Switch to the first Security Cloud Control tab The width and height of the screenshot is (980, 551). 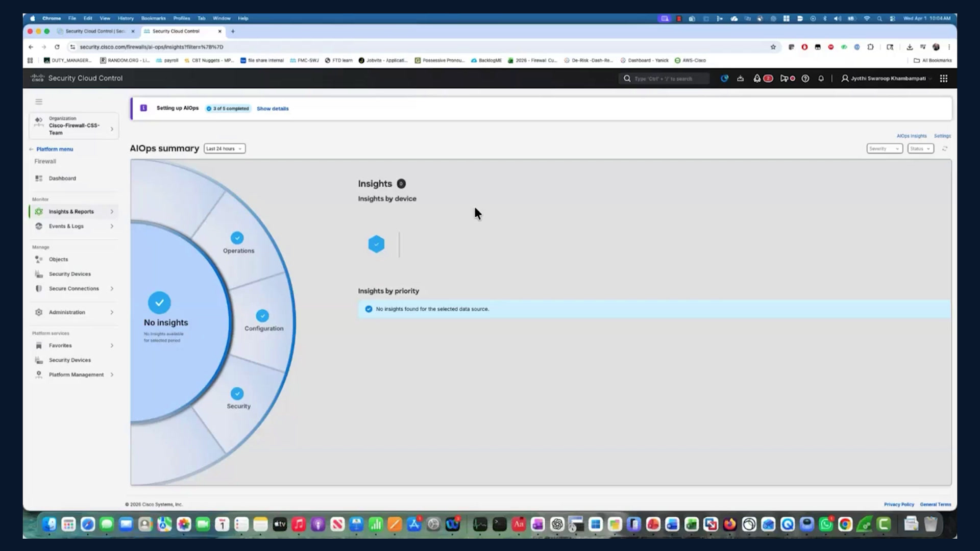95,31
